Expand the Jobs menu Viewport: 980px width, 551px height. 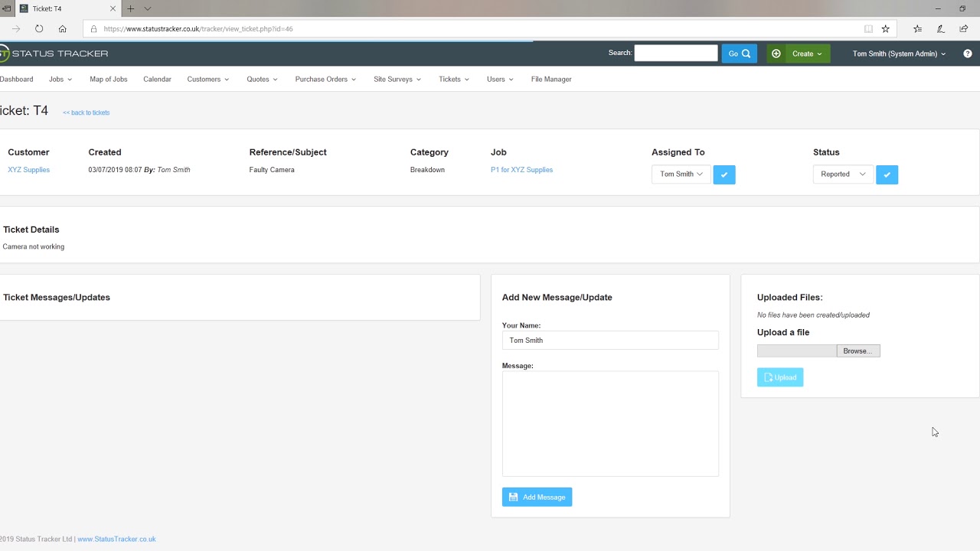click(x=60, y=79)
